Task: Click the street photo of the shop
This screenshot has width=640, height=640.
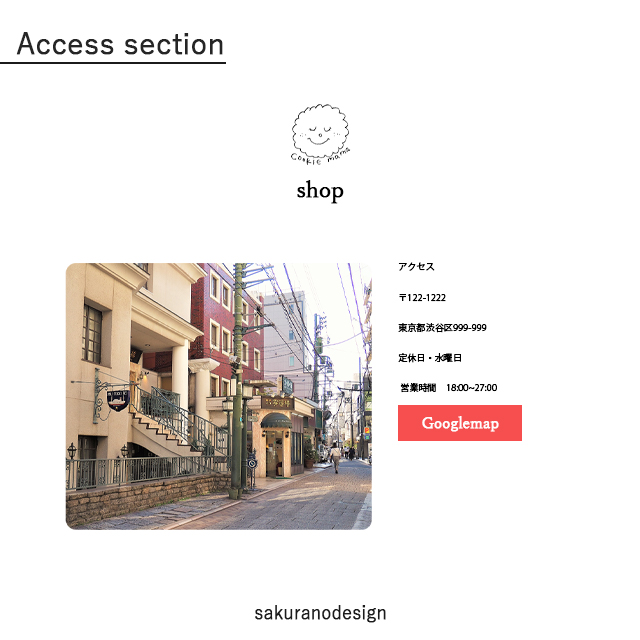Action: point(219,396)
